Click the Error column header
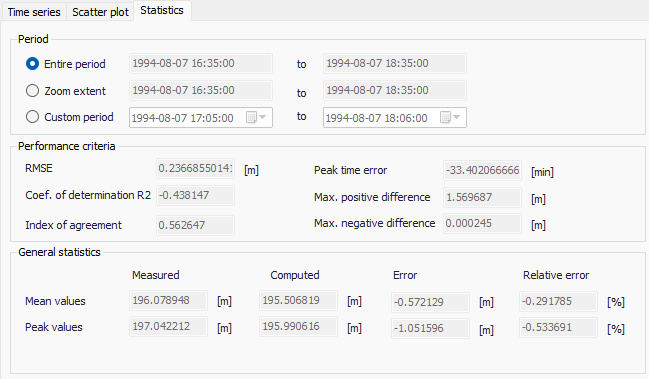Image resolution: width=649 pixels, height=379 pixels. (405, 275)
